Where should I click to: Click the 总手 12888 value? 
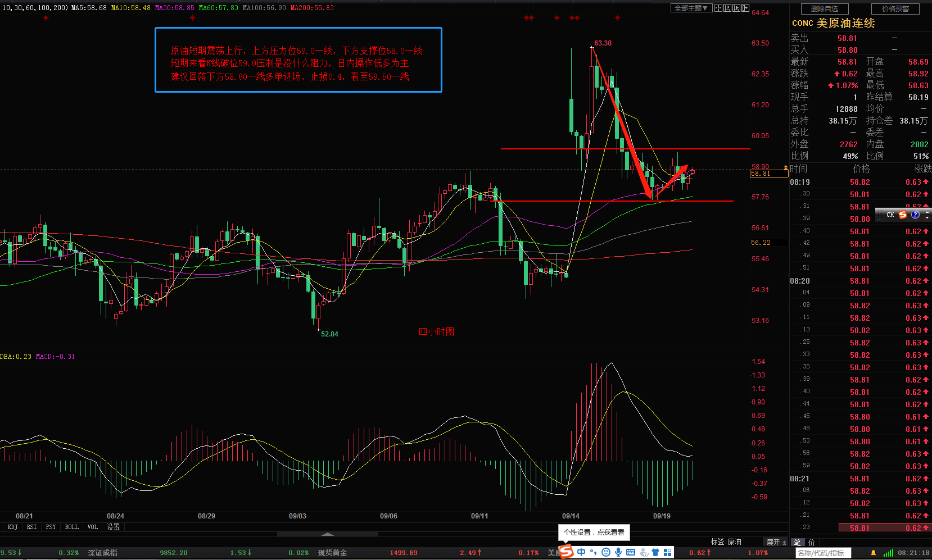point(847,109)
